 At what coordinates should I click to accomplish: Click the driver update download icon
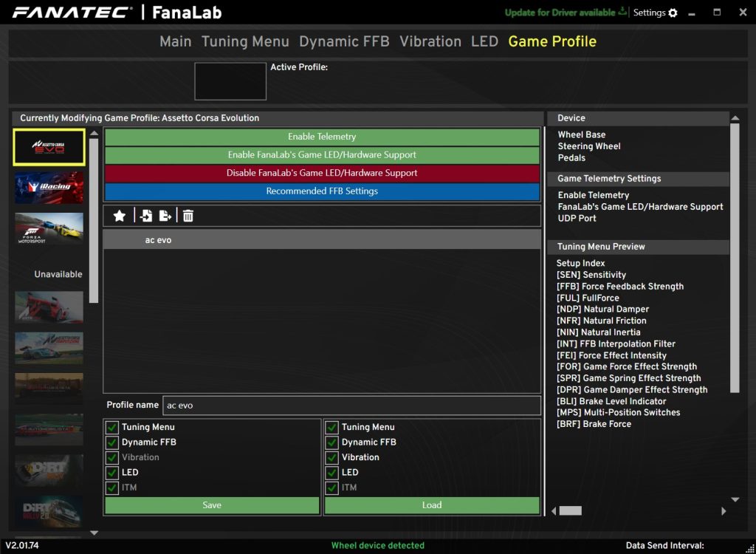(622, 13)
